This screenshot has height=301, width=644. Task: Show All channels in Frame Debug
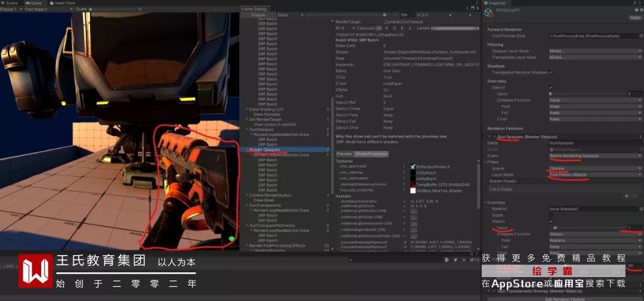point(379,29)
